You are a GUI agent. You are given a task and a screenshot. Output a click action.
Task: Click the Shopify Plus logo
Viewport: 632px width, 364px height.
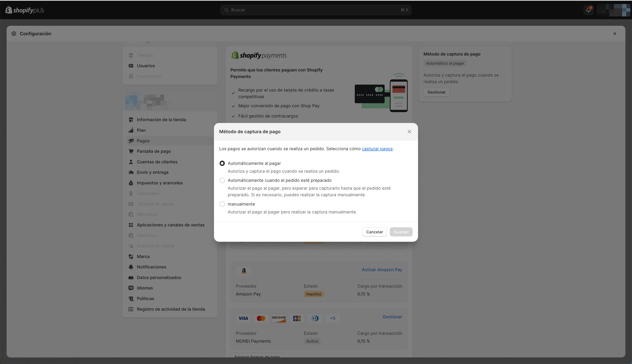(25, 10)
